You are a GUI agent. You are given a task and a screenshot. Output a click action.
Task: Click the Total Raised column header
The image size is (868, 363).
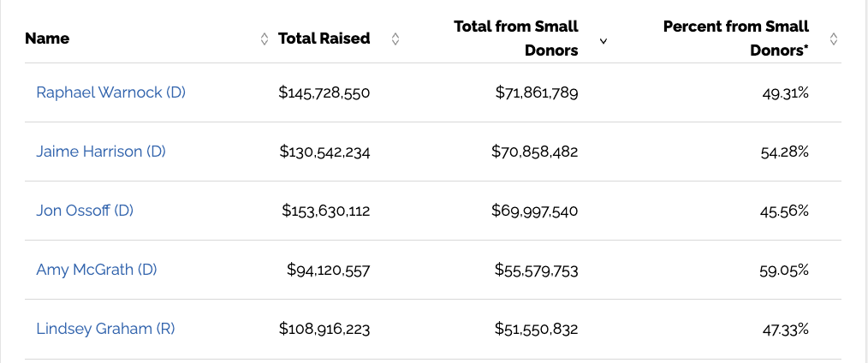(x=324, y=39)
